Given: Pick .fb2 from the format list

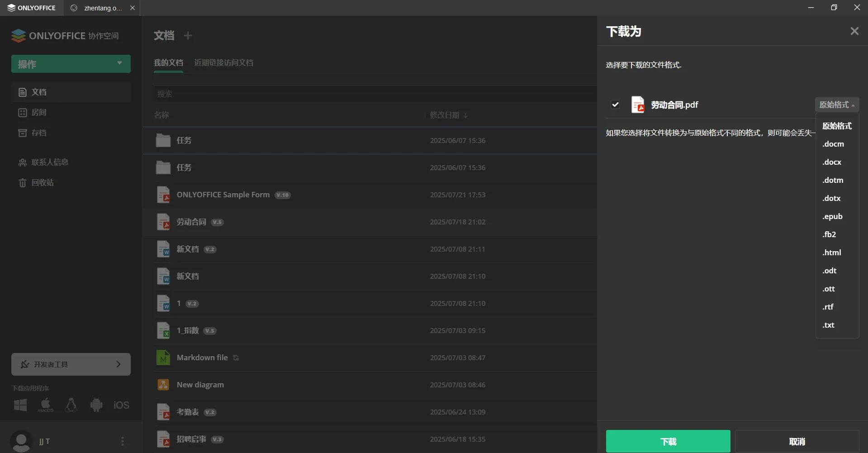Looking at the screenshot, I should click(837, 234).
